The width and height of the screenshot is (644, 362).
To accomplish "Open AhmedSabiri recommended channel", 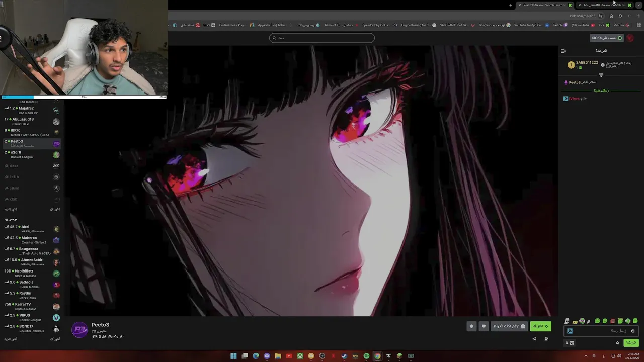I will (x=32, y=262).
